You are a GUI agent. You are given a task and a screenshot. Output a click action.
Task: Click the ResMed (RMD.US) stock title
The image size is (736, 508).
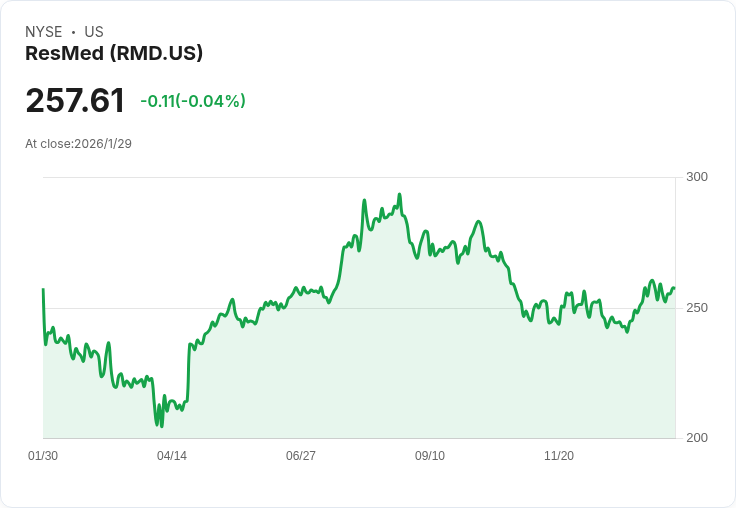click(114, 53)
